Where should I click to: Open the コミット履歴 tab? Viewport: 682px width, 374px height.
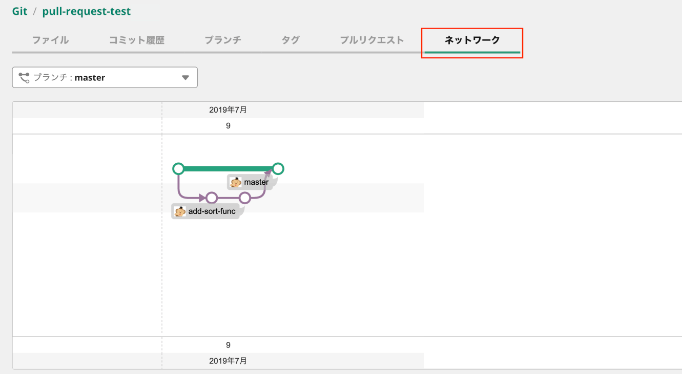(x=137, y=40)
